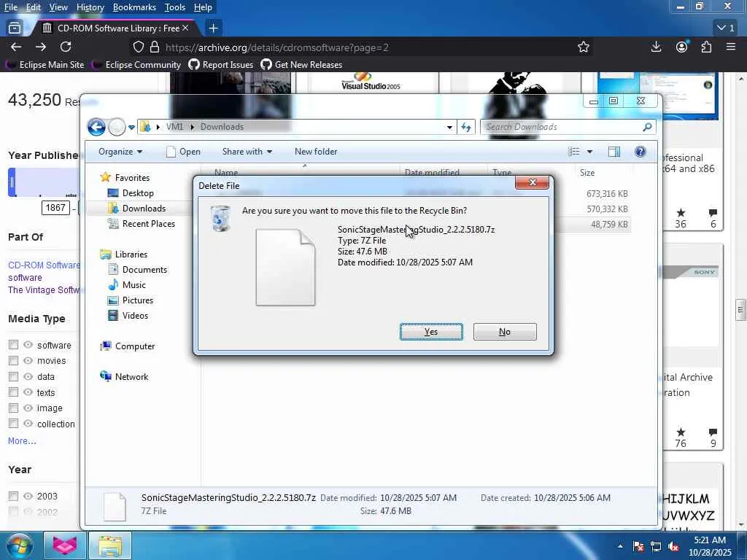
Task: Open the Eclipse Main Site bookmark
Action: click(x=44, y=65)
